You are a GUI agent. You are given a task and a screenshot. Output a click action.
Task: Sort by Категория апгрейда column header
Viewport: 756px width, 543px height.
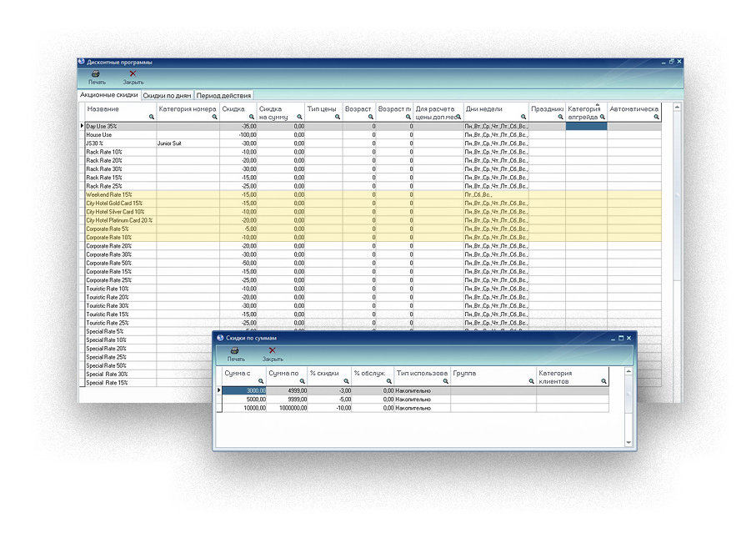click(x=583, y=109)
